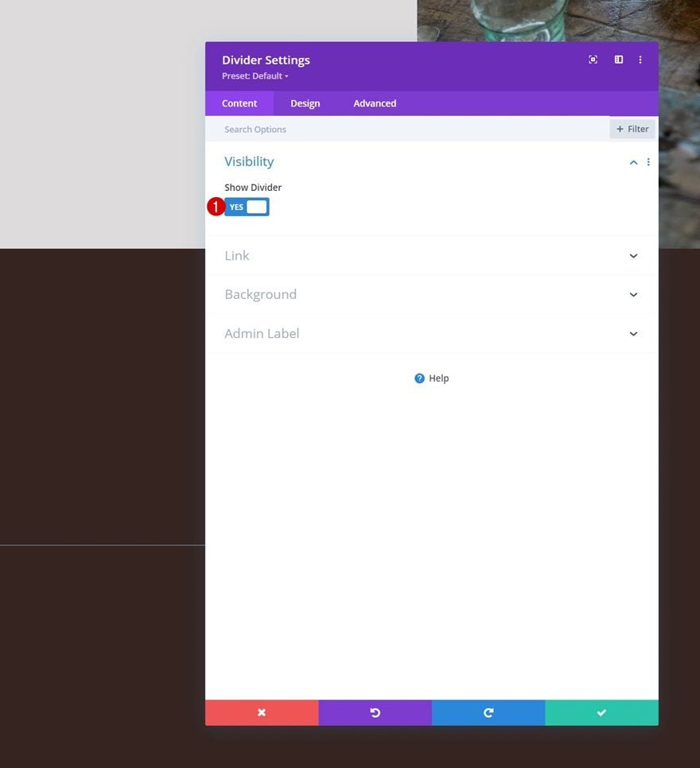Click the blue redo arrow button
700x768 pixels.
tap(488, 712)
